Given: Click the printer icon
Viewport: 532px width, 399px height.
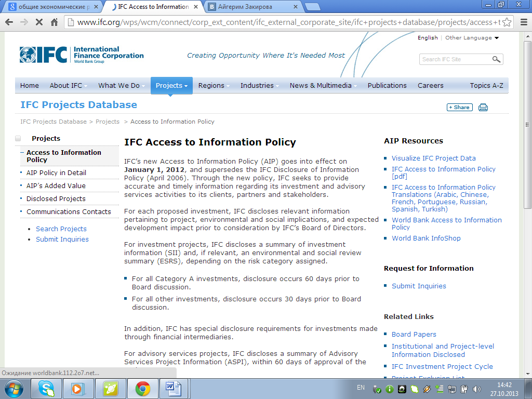Looking at the screenshot, I should pos(483,108).
